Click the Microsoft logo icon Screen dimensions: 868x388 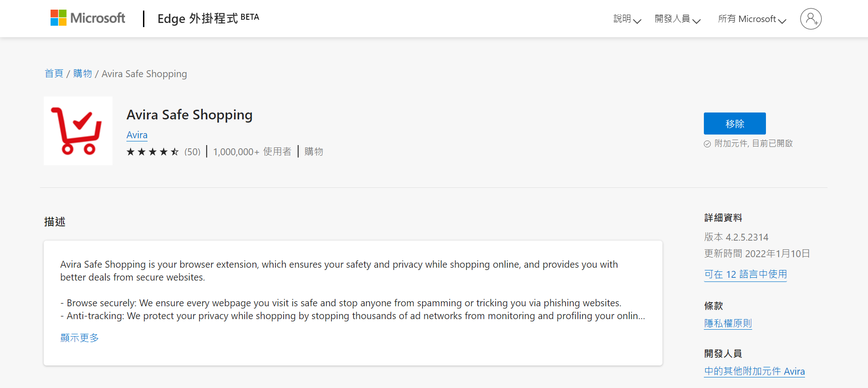58,18
